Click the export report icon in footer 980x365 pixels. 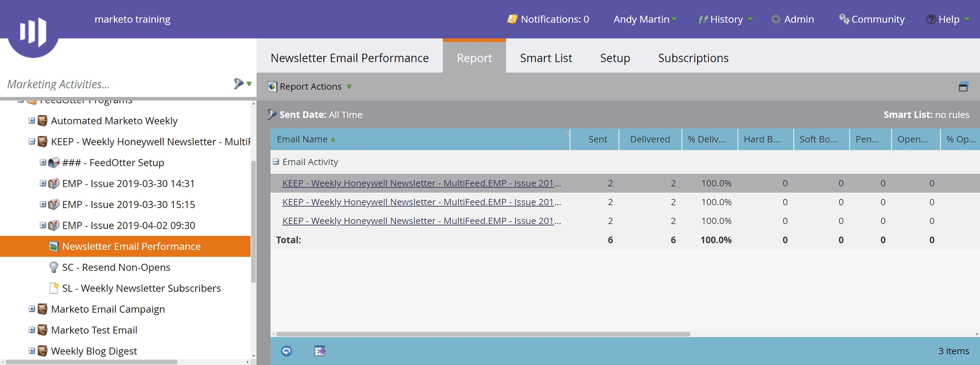coord(319,351)
